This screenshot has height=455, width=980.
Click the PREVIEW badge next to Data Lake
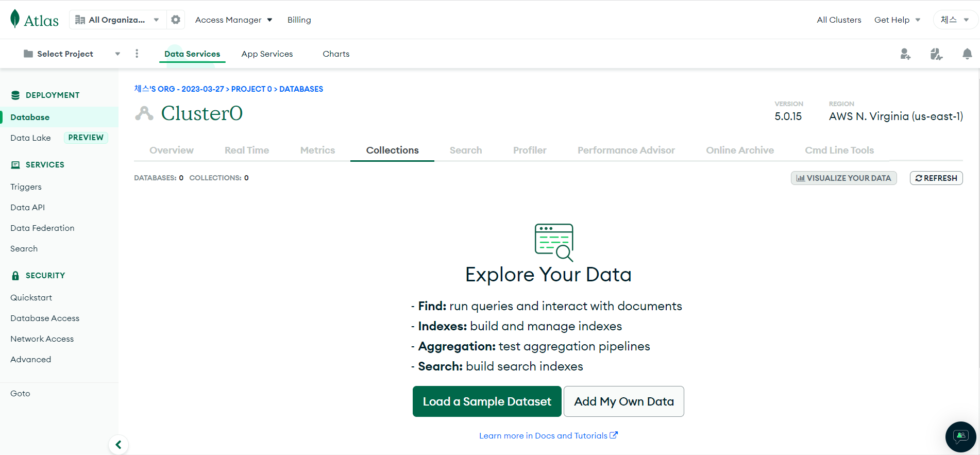(86, 138)
